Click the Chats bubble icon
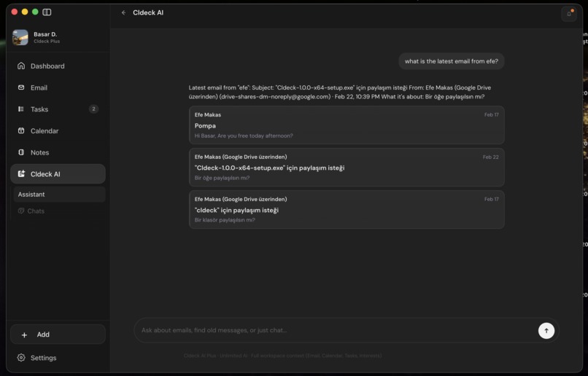The height and width of the screenshot is (376, 588). [21, 211]
